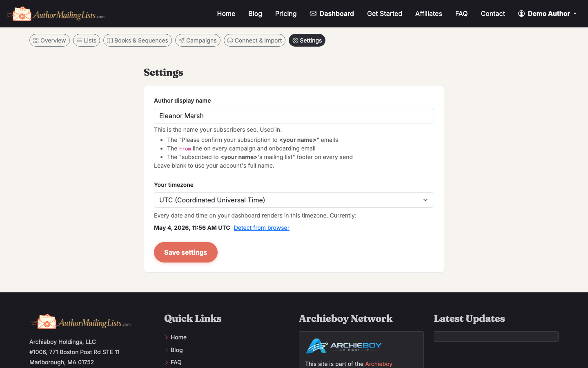Viewport: 588px width, 368px height.
Task: Click the Author display name input field
Action: click(x=294, y=116)
